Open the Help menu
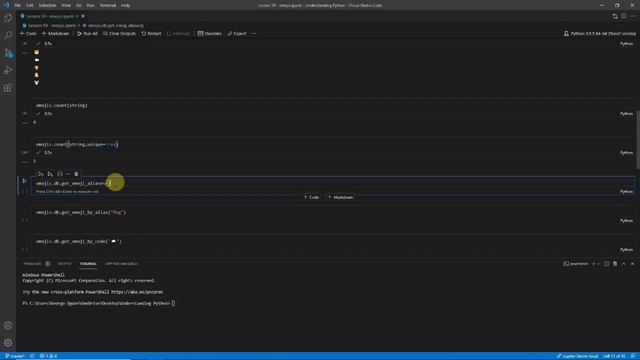Viewport: 640px width, 360px height. click(x=125, y=5)
